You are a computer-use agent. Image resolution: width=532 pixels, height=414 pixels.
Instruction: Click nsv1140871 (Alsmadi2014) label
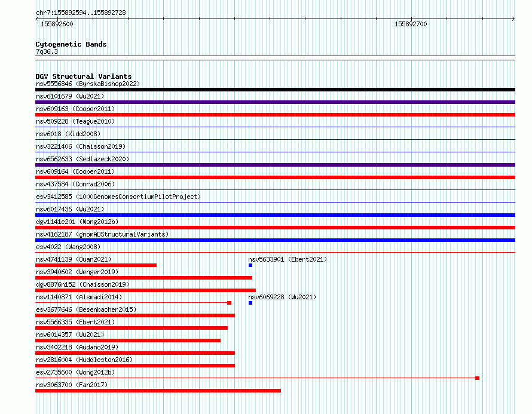[79, 297]
